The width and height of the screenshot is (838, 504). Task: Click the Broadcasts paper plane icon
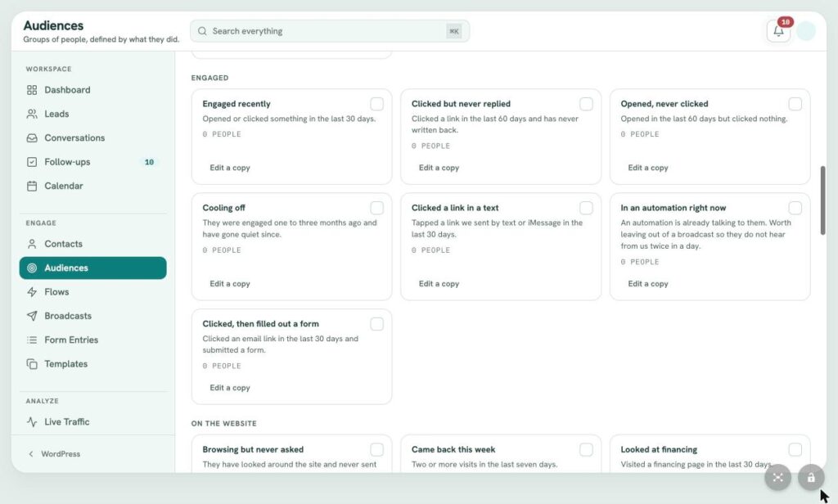[32, 316]
